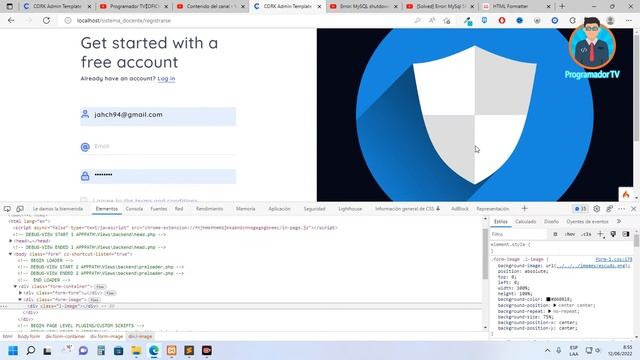Reload the page with the refresh button

(46, 20)
